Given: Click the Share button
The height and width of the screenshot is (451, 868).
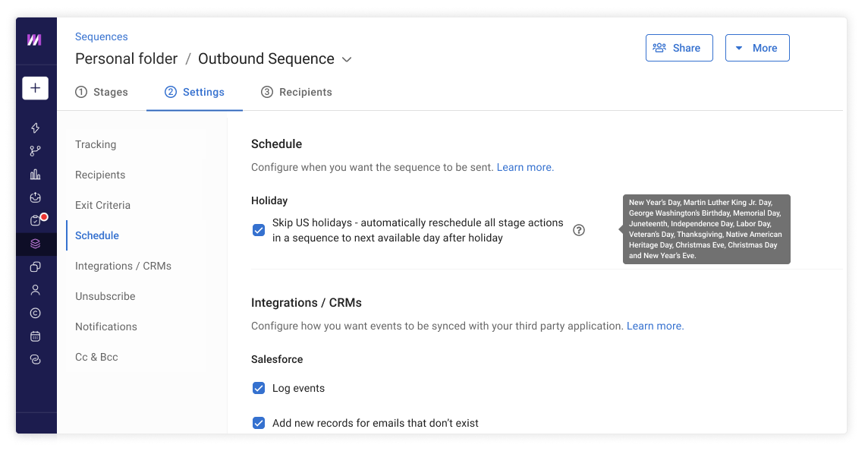Looking at the screenshot, I should tap(678, 48).
